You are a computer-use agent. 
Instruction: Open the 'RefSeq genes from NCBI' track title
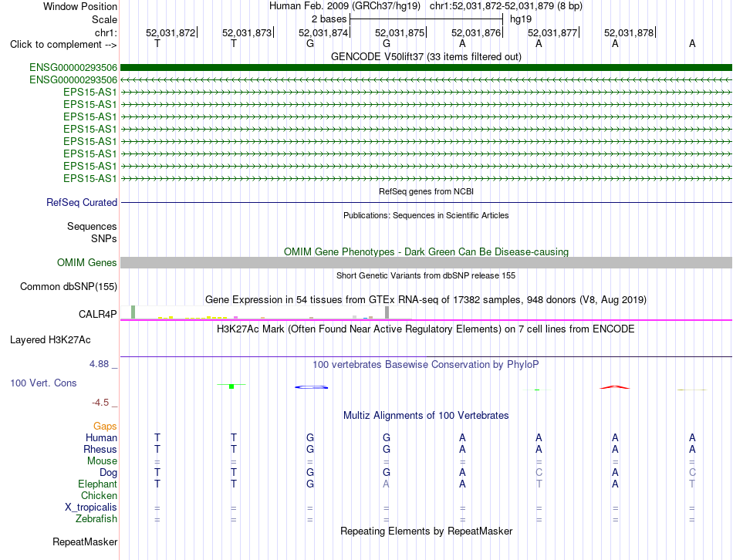pyautogui.click(x=426, y=191)
